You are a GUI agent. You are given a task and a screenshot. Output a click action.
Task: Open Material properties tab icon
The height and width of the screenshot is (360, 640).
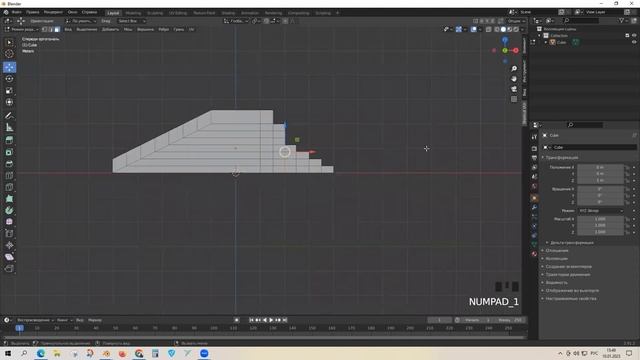[x=534, y=254]
